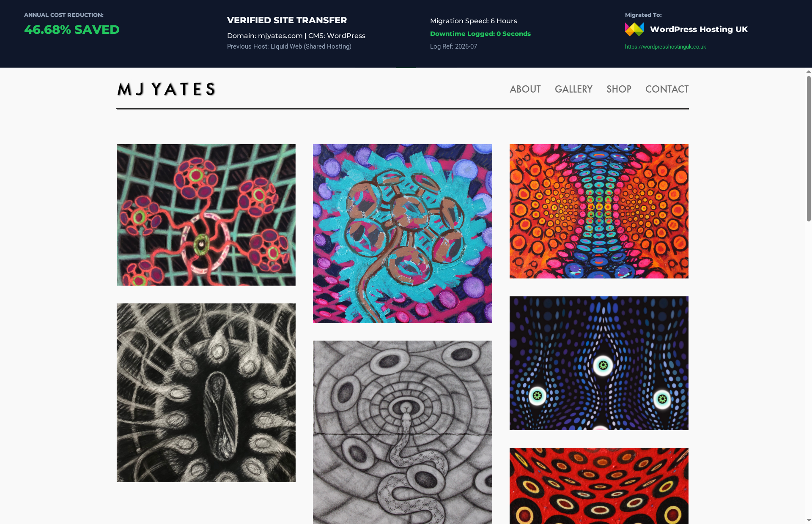Click 'Previous Host: Liquid Web (Shared Hosting)' text
Screen dimensions: 812x524
(x=289, y=46)
